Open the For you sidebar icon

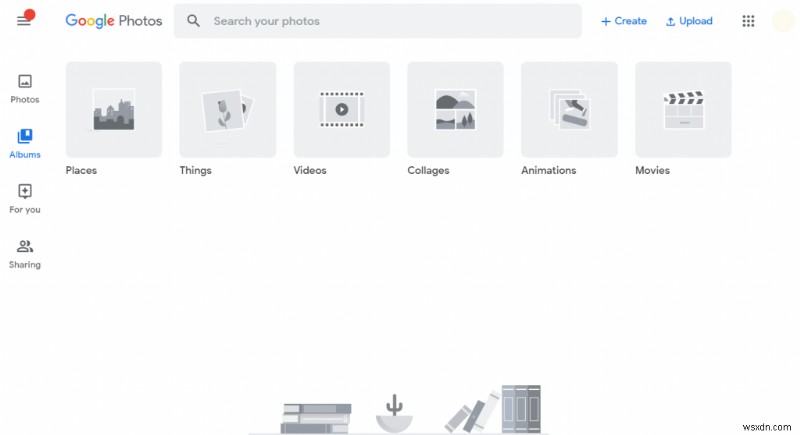24,191
